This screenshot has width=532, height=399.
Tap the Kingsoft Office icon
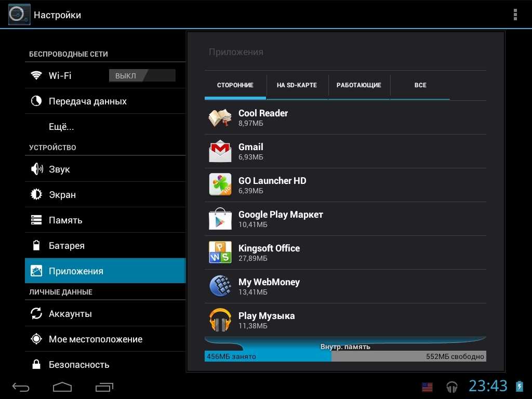(x=220, y=252)
